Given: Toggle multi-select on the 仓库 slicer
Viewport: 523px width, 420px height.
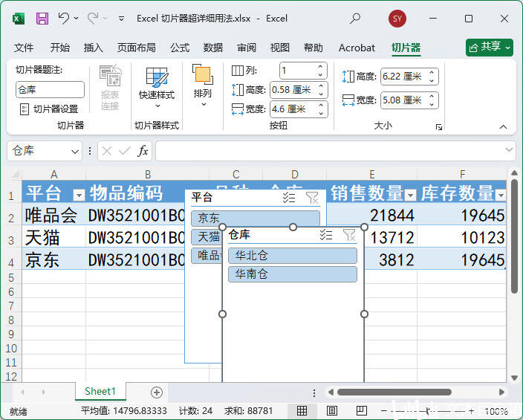Looking at the screenshot, I should click(x=326, y=235).
